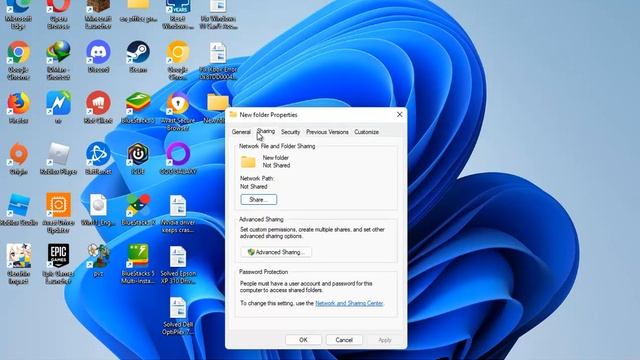Click the Share... button

259,200
